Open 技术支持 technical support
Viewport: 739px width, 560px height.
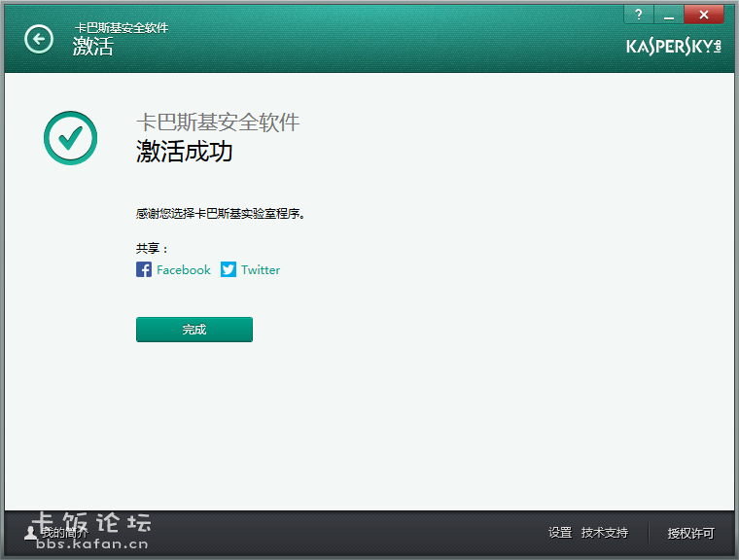[605, 533]
